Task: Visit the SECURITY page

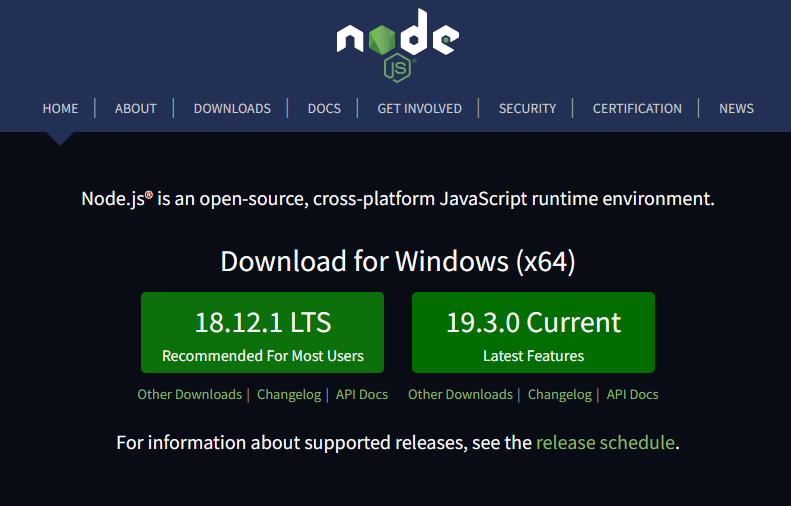Action: (527, 108)
